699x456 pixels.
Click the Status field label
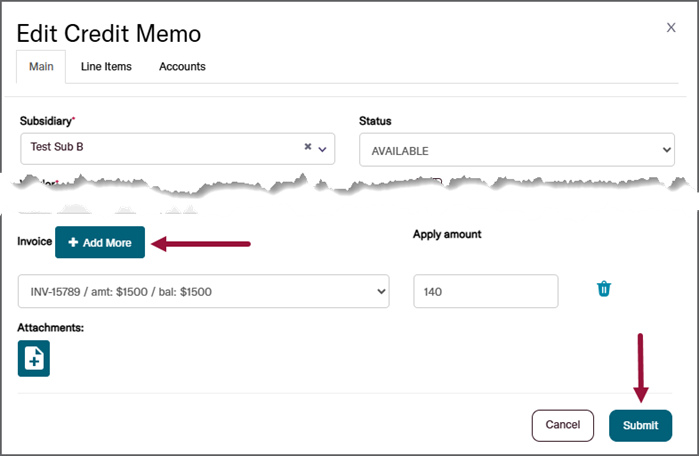(x=375, y=121)
